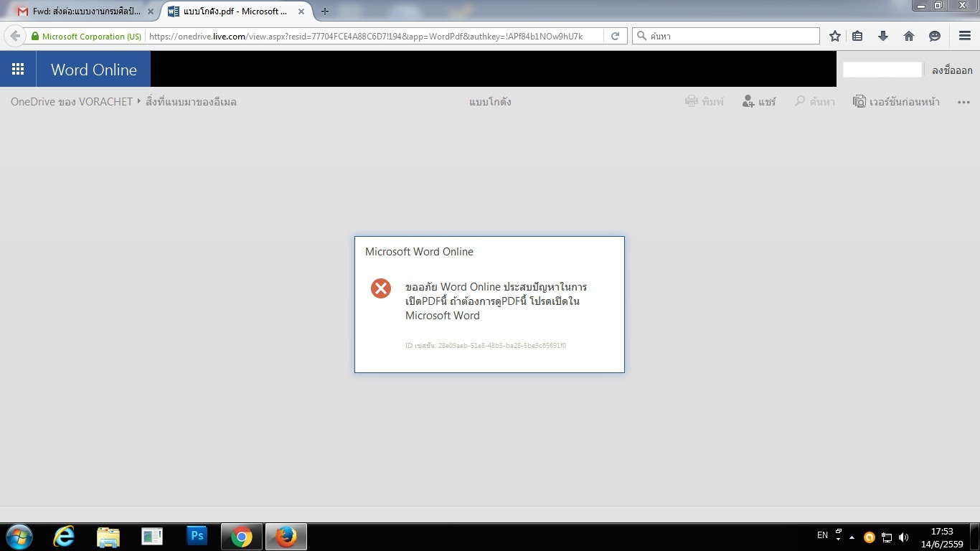The width and height of the screenshot is (980, 551).
Task: Open สิ่งที่แนบมาของอีเมล breadcrumb folder
Action: click(x=191, y=102)
